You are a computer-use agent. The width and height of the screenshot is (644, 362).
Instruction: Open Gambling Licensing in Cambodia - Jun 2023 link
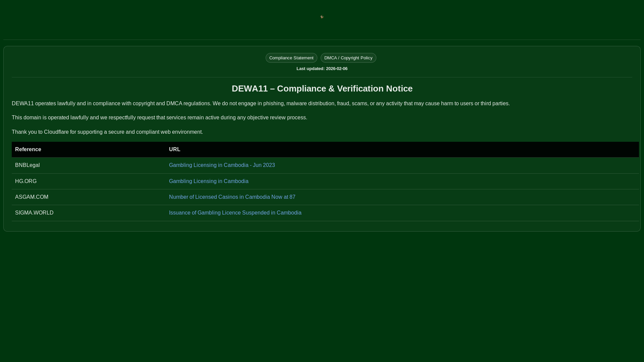point(222,165)
